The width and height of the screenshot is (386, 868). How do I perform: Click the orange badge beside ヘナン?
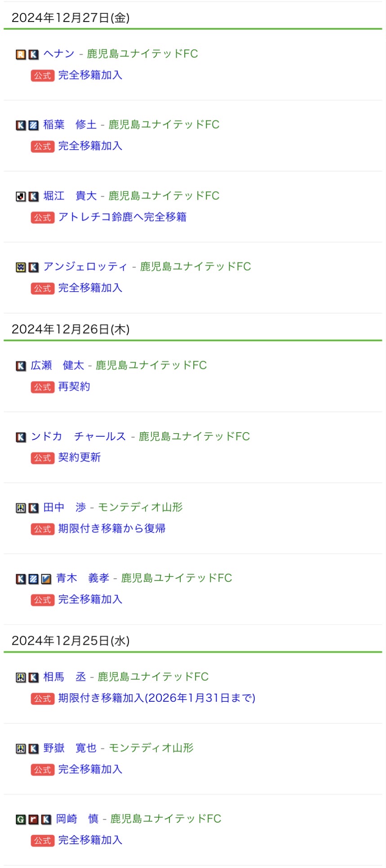point(21,54)
